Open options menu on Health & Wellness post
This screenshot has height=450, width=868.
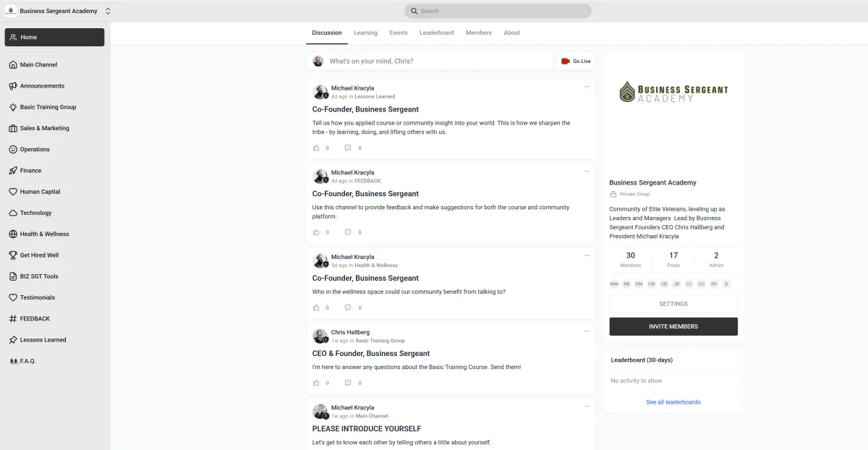point(587,255)
